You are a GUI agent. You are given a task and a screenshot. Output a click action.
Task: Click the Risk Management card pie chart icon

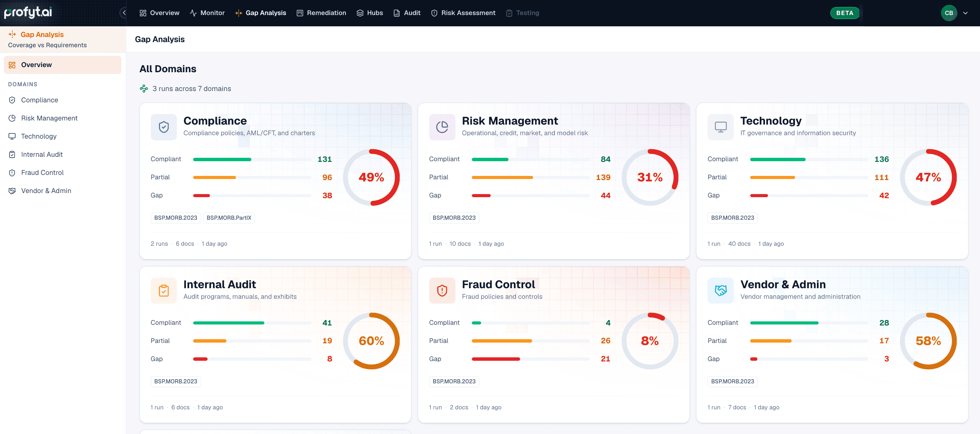click(442, 127)
